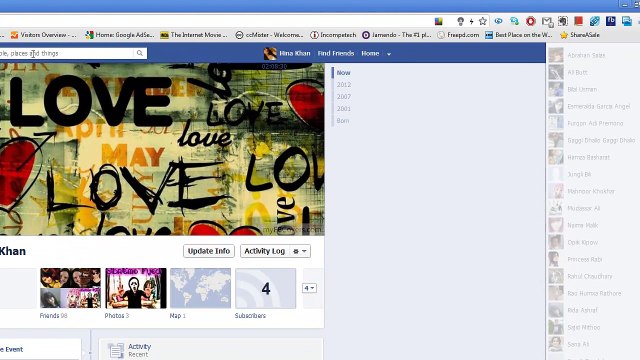
Task: Open the Subscribers tile showing 4
Action: tap(266, 288)
